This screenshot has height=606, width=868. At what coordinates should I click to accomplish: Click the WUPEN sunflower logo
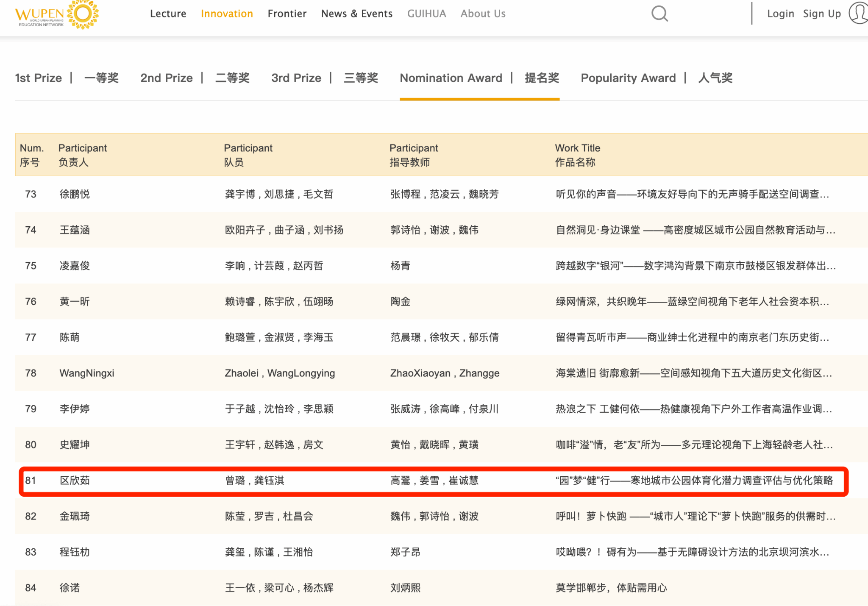57,14
